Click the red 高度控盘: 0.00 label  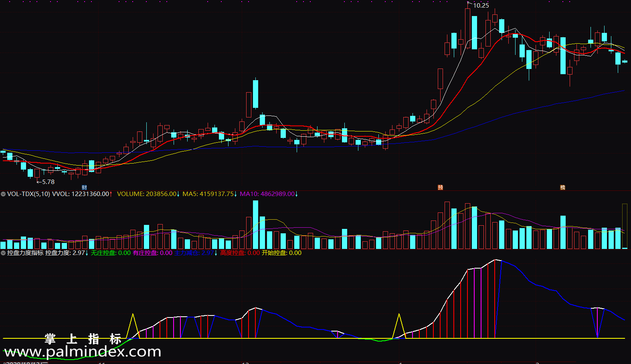(240, 253)
